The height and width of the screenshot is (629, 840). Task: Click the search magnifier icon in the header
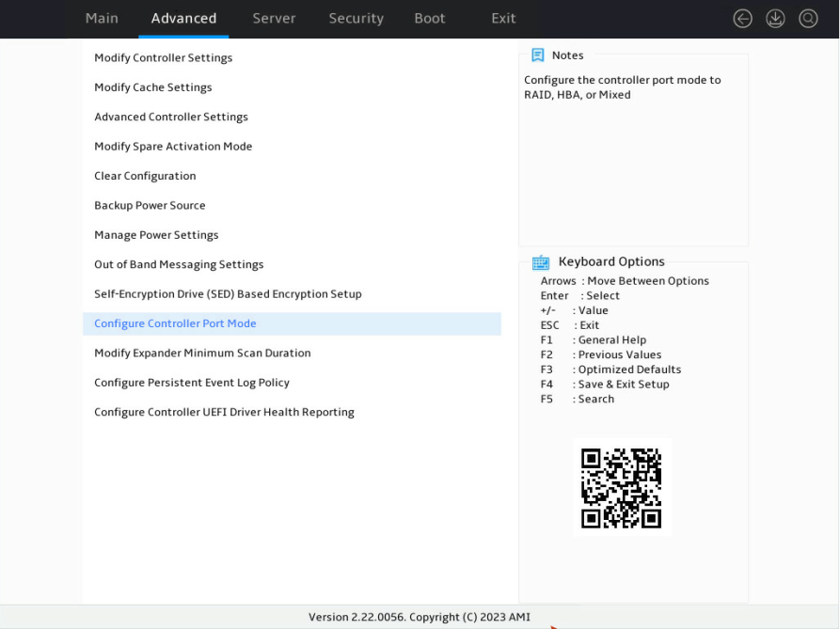point(808,19)
